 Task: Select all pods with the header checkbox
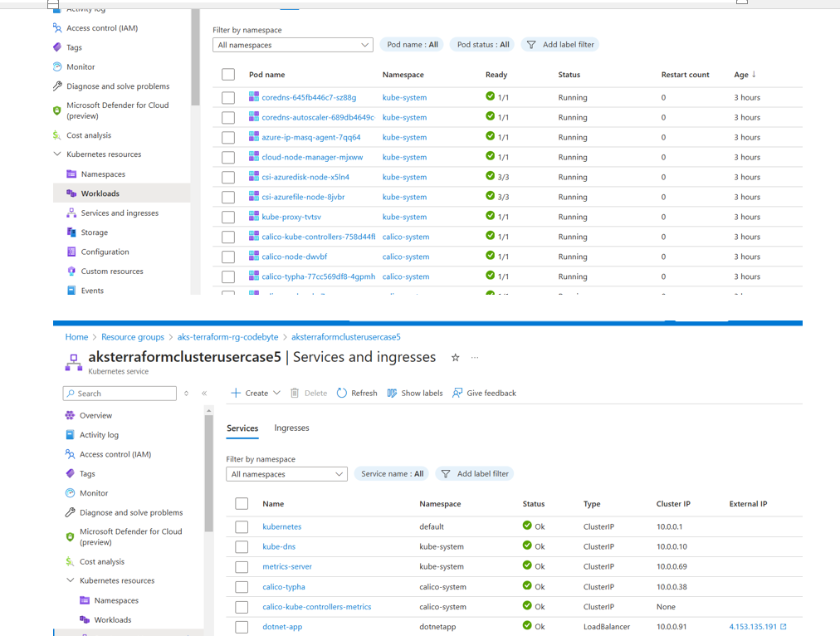(x=228, y=74)
